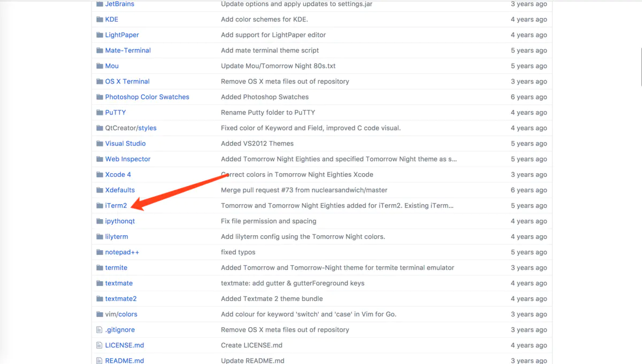Click folder icon next to JetBrains

tap(100, 4)
